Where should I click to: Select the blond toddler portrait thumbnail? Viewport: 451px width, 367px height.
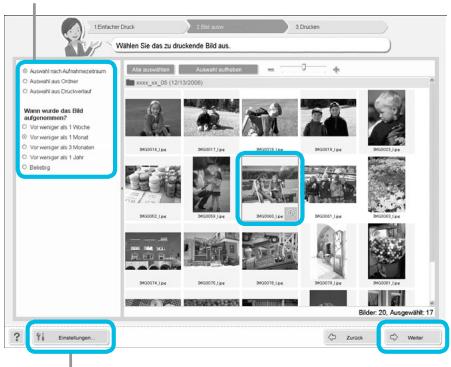coord(387,118)
